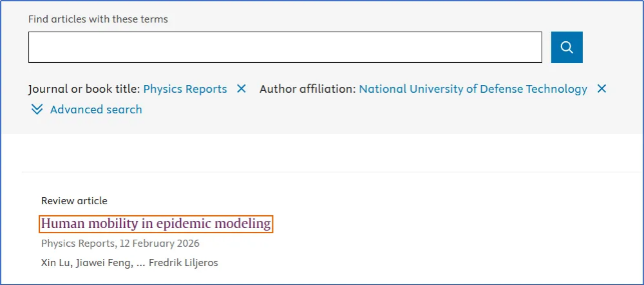The height and width of the screenshot is (285, 644).
Task: Click the "Review article" type label
Action: point(74,201)
